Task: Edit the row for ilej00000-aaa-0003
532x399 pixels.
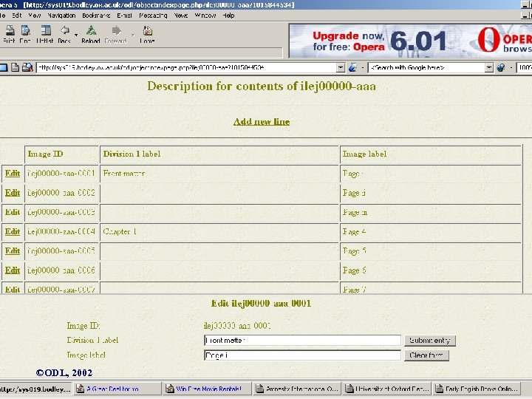Action: point(13,212)
